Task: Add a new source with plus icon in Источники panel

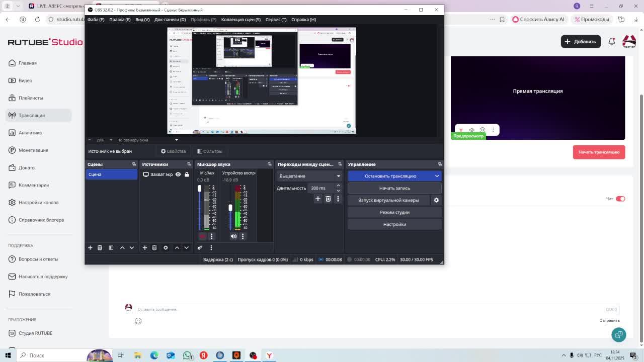Action: click(144, 247)
